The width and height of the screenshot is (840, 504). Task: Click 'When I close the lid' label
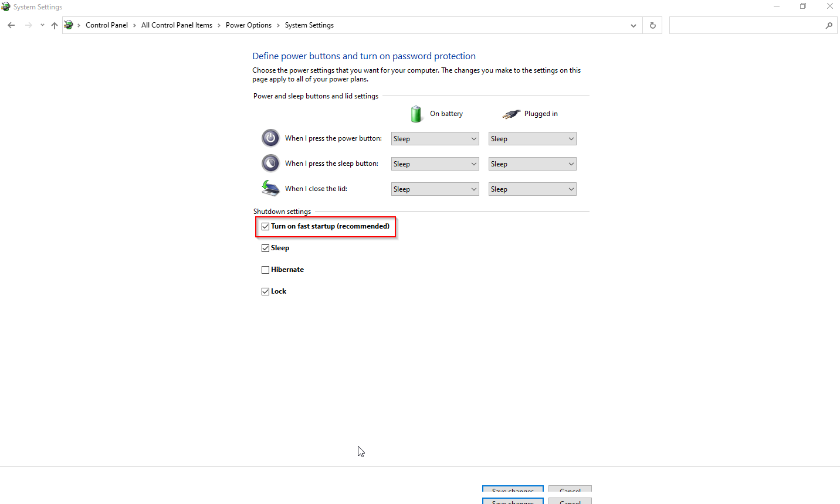coord(316,189)
